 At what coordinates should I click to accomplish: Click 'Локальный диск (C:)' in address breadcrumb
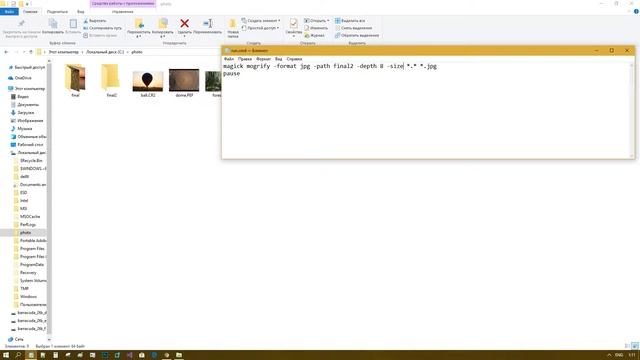point(105,52)
